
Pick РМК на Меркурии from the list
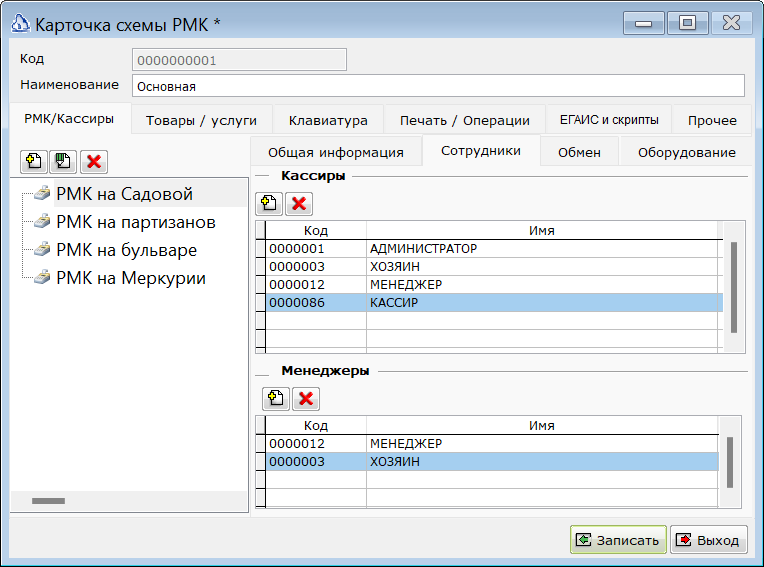click(131, 278)
